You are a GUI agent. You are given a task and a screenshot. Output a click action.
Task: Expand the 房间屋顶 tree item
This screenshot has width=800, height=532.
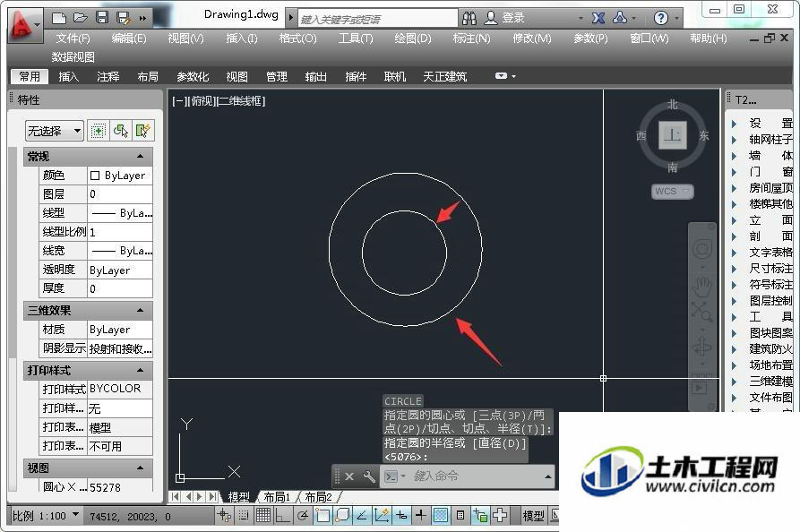735,188
